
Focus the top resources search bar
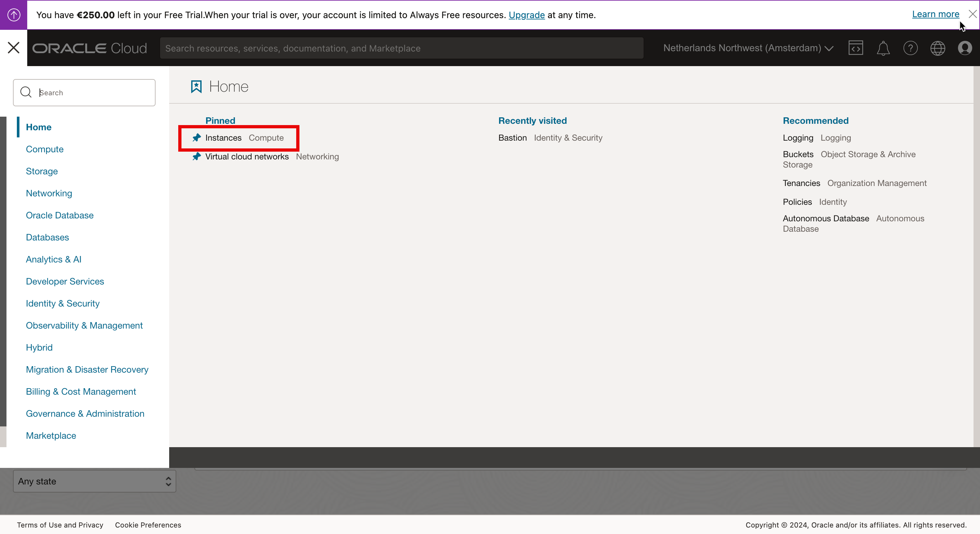pyautogui.click(x=401, y=48)
